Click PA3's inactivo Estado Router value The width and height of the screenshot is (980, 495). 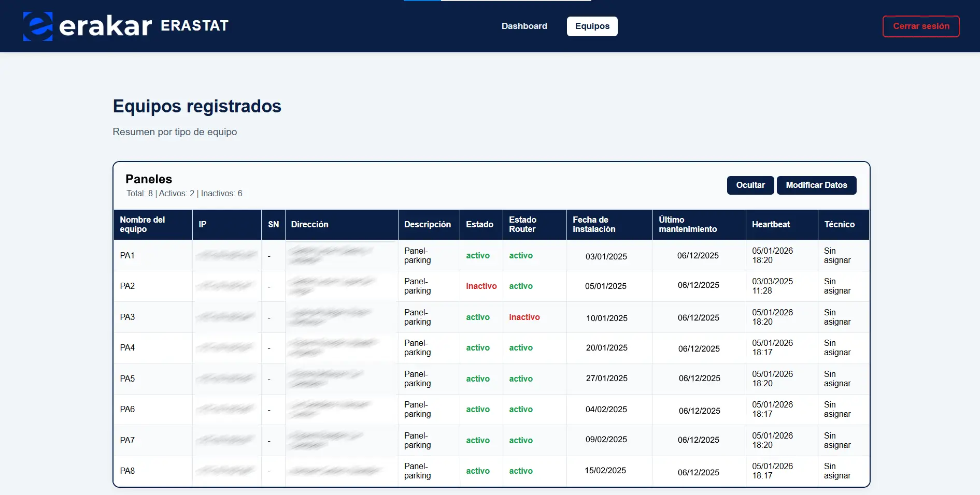point(524,317)
